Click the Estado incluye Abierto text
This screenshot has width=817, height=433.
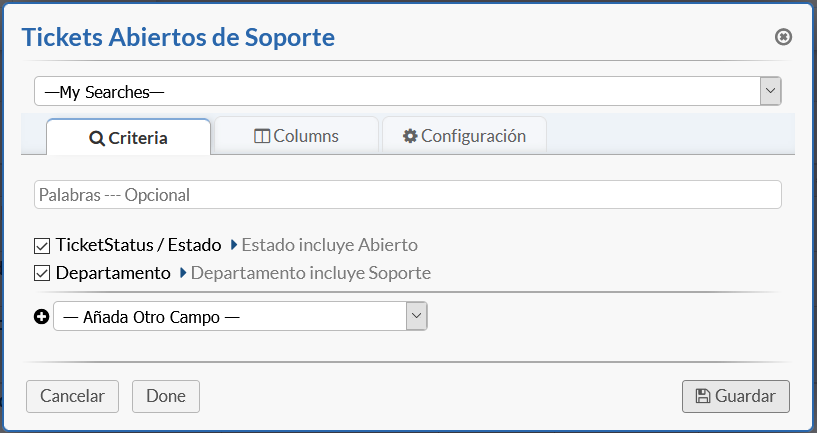tap(329, 245)
